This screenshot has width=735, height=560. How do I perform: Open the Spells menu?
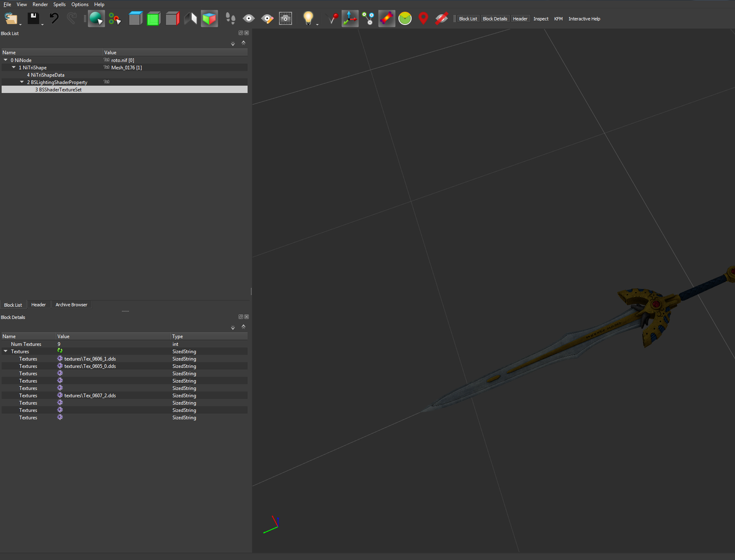coord(59,4)
